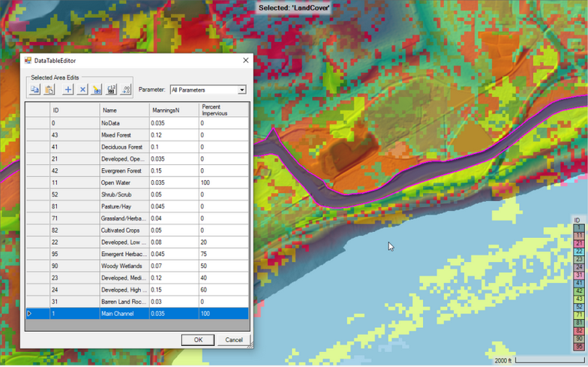Click the set values pencil icon
588x367 pixels.
click(x=97, y=89)
